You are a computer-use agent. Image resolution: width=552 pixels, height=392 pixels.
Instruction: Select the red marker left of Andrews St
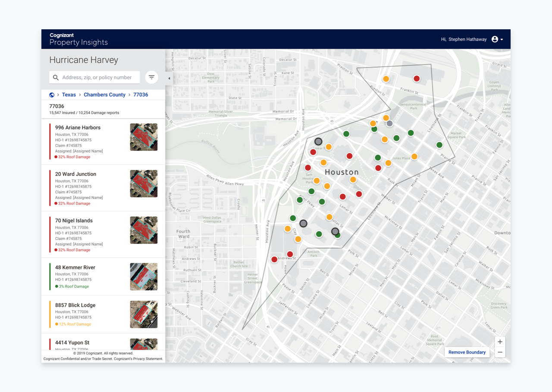click(274, 259)
